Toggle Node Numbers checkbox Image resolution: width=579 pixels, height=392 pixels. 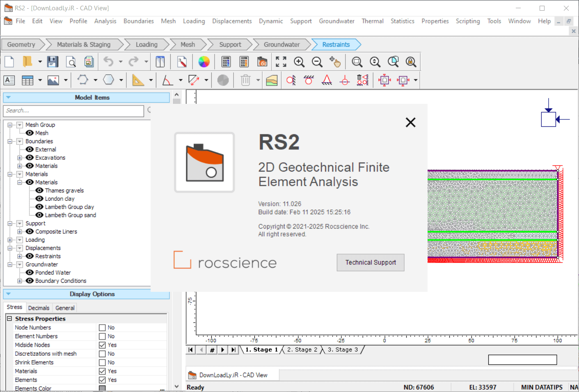(102, 328)
